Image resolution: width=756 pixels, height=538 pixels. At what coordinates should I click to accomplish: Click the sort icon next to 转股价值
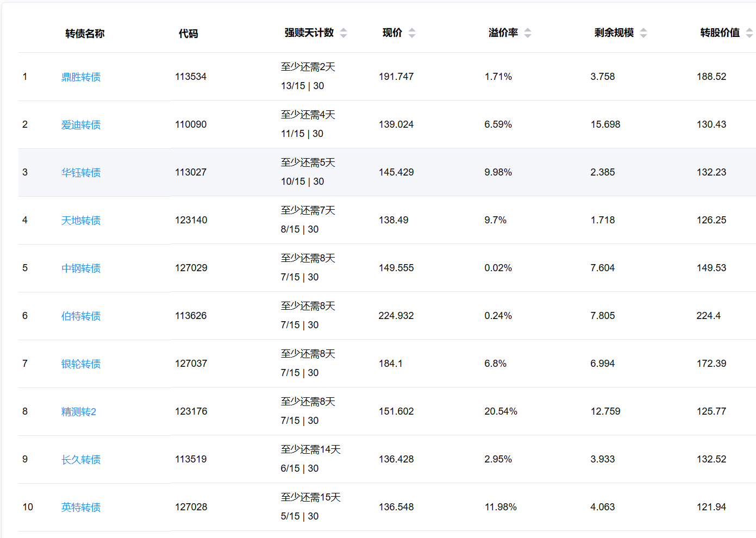click(x=749, y=33)
